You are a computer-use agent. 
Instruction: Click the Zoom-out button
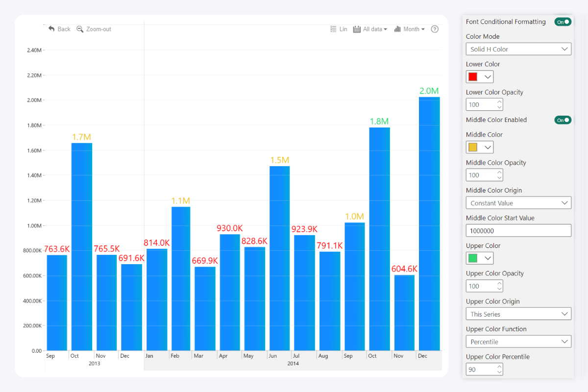coord(94,29)
